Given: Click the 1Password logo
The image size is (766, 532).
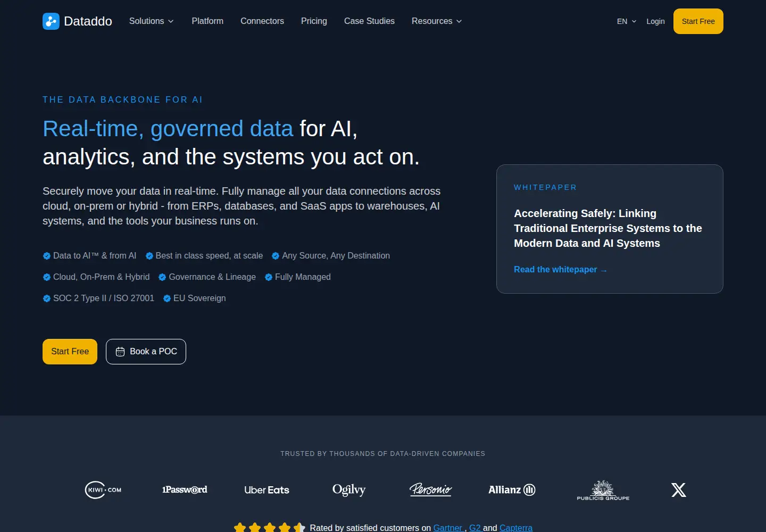Looking at the screenshot, I should (x=185, y=490).
